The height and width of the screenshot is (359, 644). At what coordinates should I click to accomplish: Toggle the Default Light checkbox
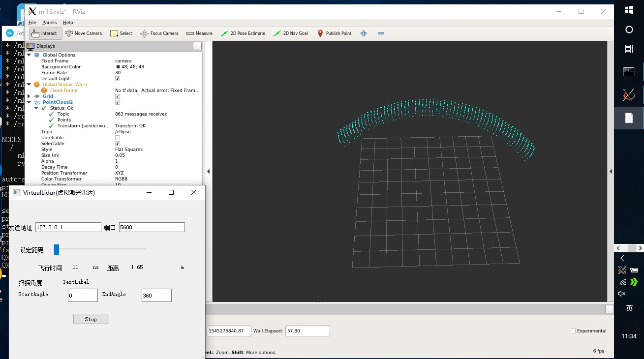(x=118, y=79)
